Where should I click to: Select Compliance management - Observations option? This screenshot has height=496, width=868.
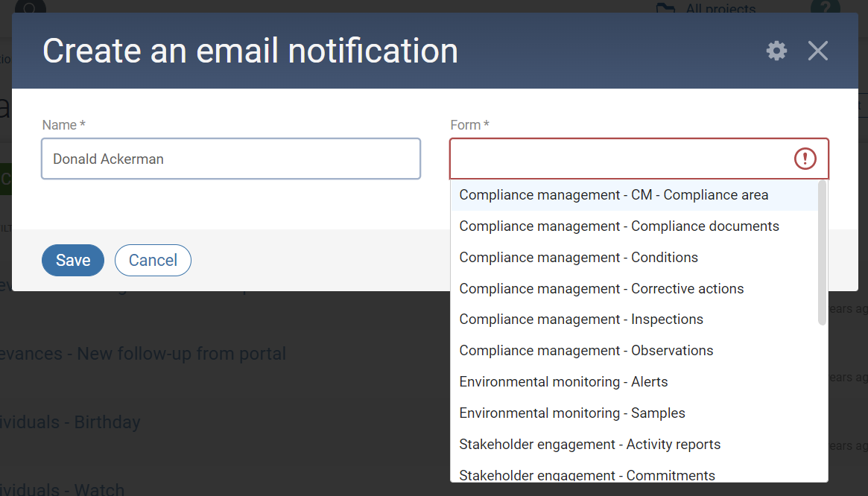(x=634, y=351)
